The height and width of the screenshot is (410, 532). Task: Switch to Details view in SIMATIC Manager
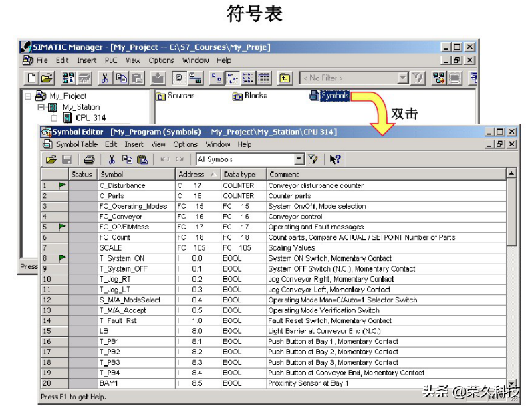263,78
